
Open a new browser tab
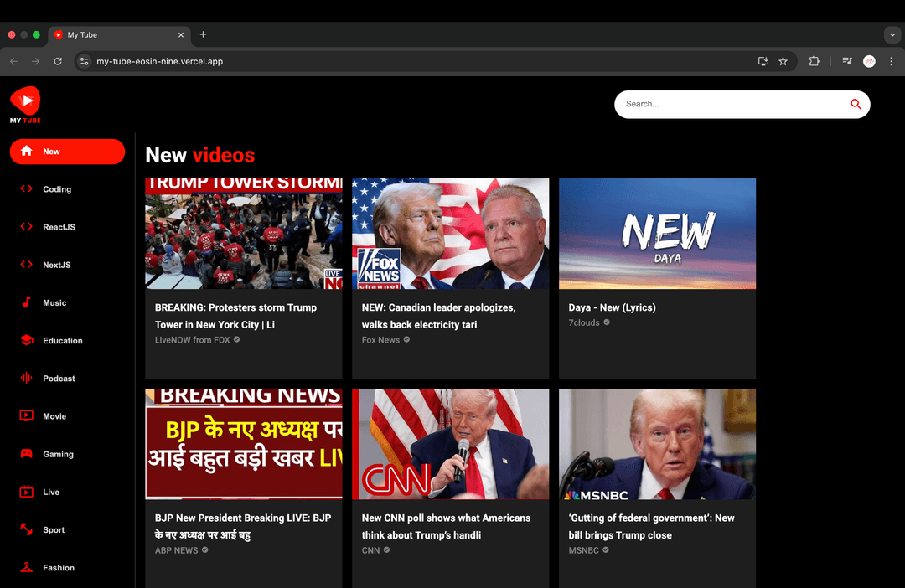coord(203,34)
